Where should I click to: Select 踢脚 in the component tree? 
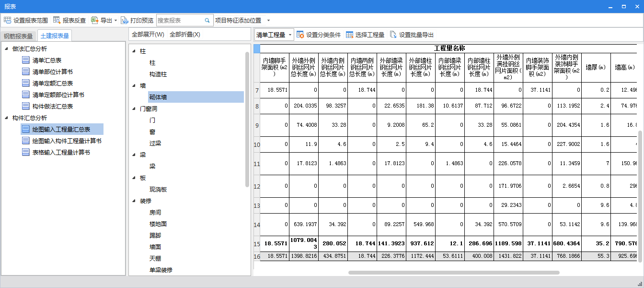[155, 235]
